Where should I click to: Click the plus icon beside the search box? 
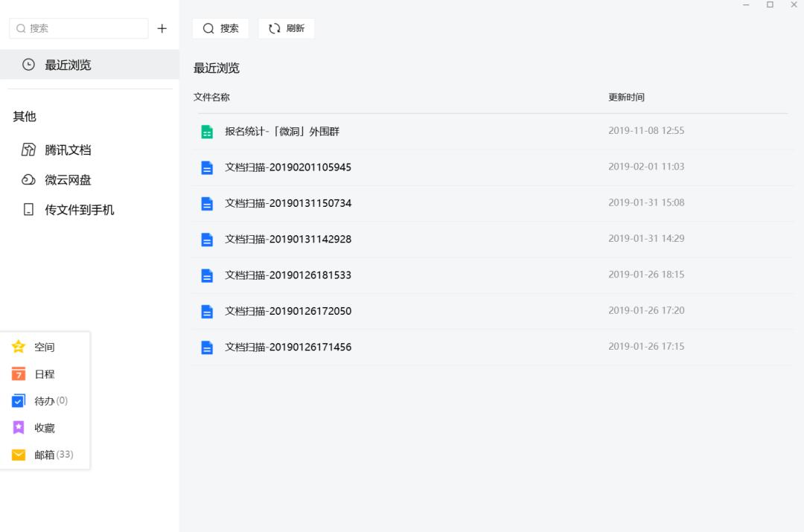162,29
